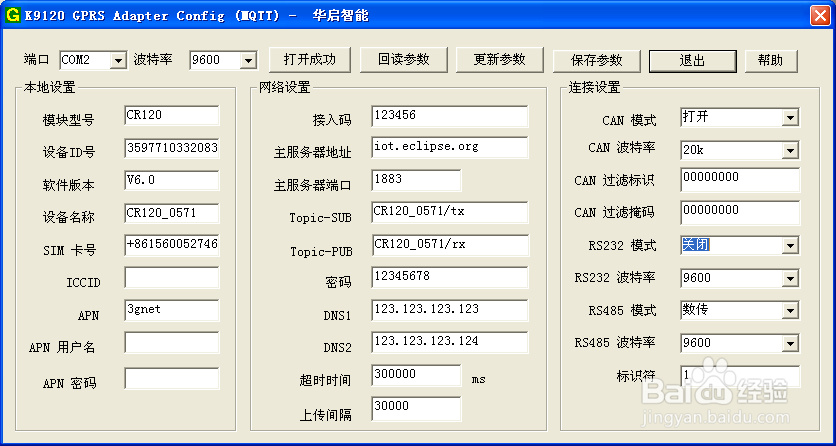Screen dimensions: 836x446
Task: Expand the CAN 模式 dropdown
Action: (791, 117)
